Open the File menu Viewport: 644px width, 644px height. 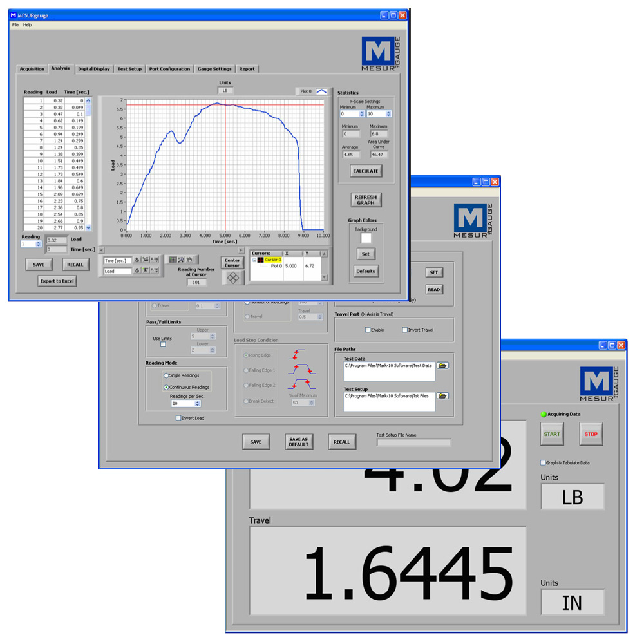click(x=15, y=25)
